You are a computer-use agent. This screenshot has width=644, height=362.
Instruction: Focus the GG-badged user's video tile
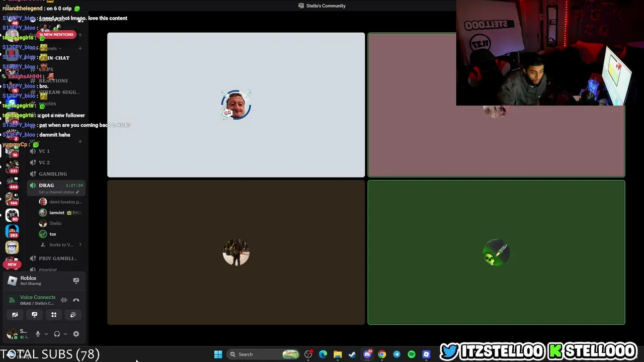[x=236, y=105]
